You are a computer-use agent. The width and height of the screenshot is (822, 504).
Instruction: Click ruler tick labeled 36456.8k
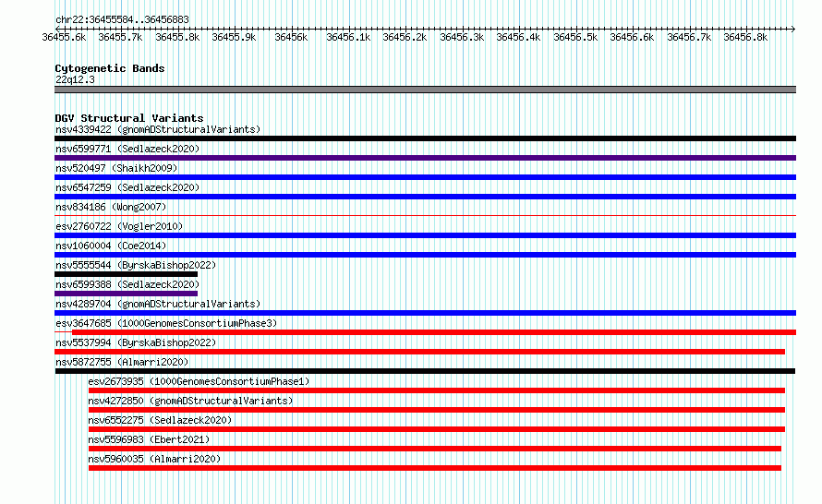point(746,37)
